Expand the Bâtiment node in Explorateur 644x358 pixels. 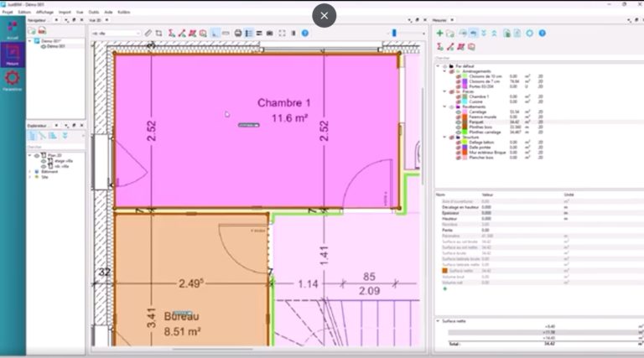[x=31, y=171]
